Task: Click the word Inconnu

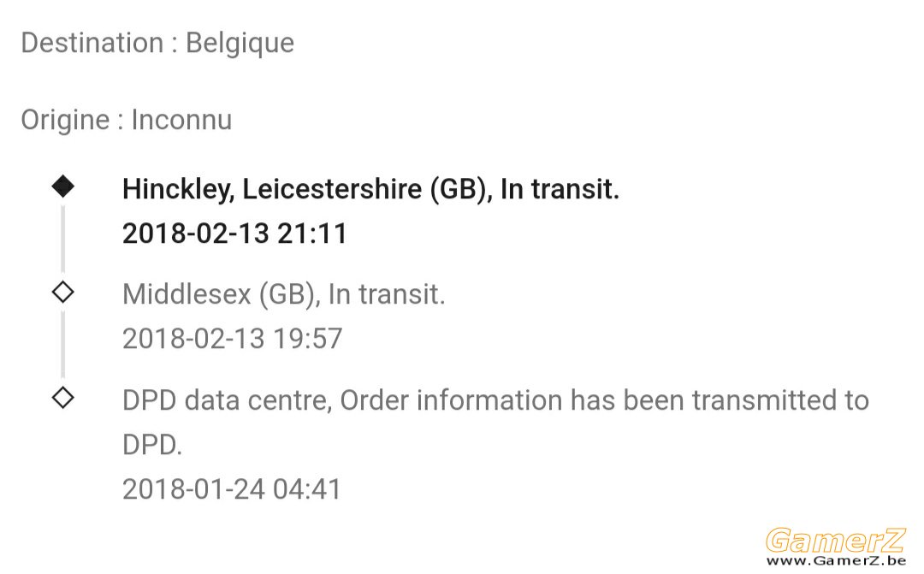Action: coord(181,121)
